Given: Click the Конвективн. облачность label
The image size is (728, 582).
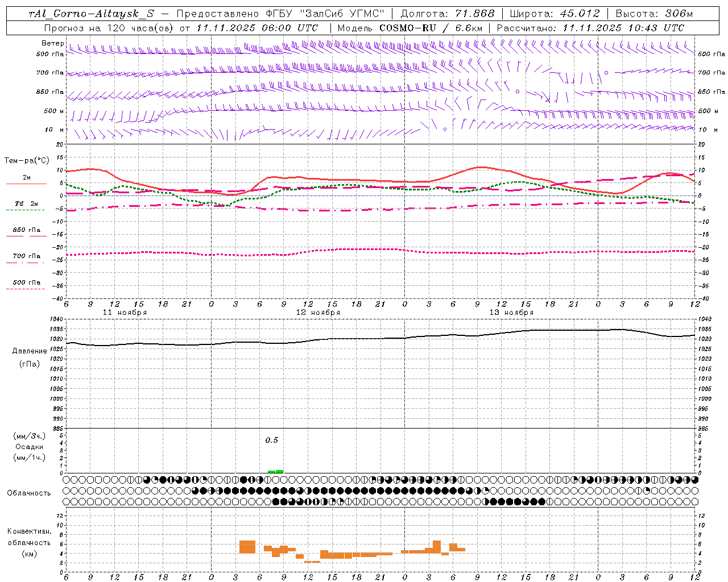Looking at the screenshot, I should (x=29, y=537).
